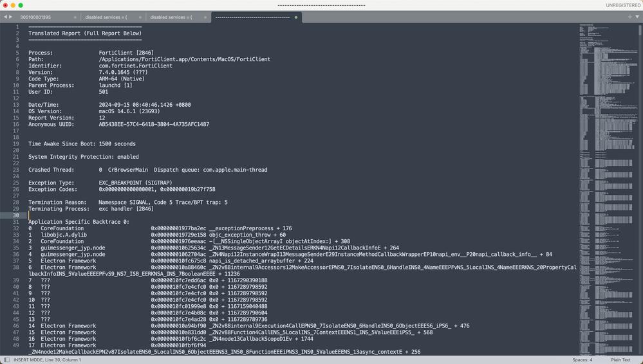This screenshot has height=364, width=643.
Task: Click 'launchd [1]' parent process value
Action: tap(116, 86)
